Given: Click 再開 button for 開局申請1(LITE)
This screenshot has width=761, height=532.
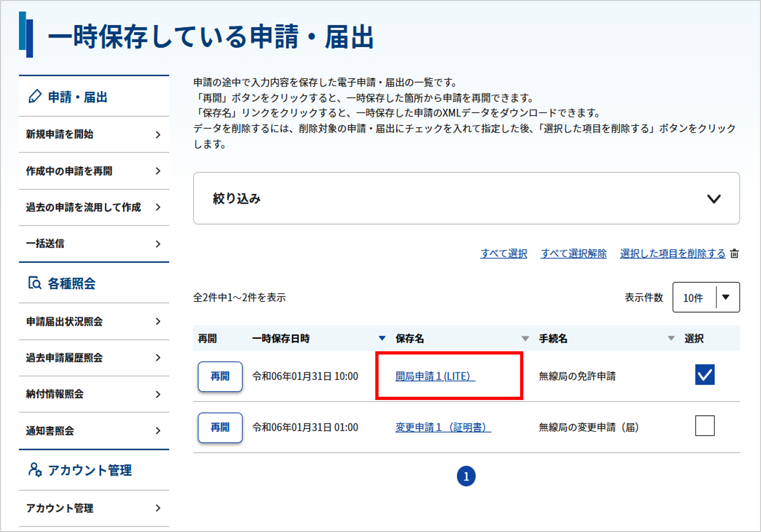Looking at the screenshot, I should (220, 376).
